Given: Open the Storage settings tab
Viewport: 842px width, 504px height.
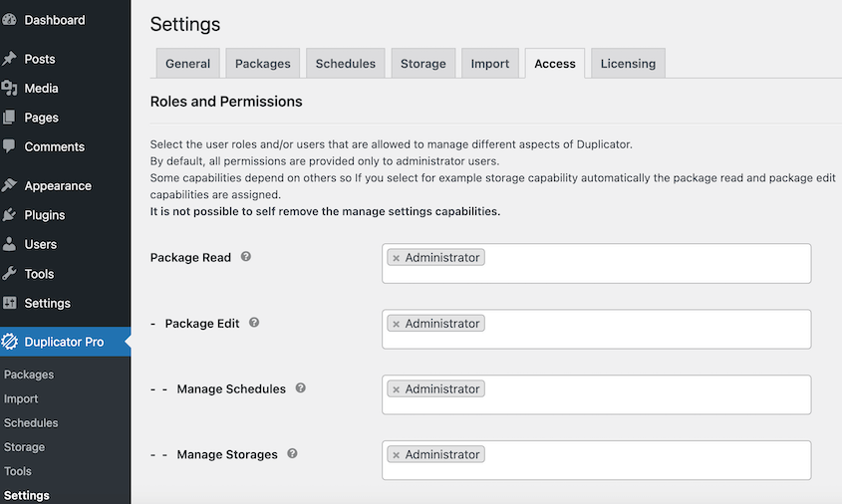Looking at the screenshot, I should coord(423,64).
